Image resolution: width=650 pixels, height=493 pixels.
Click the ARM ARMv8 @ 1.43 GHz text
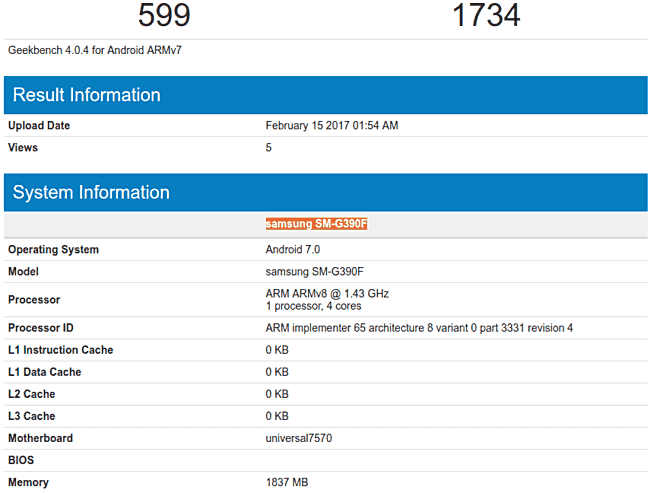tap(327, 293)
